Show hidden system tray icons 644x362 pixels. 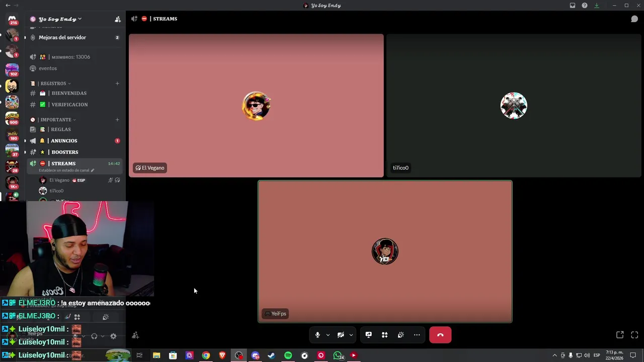pos(554,355)
